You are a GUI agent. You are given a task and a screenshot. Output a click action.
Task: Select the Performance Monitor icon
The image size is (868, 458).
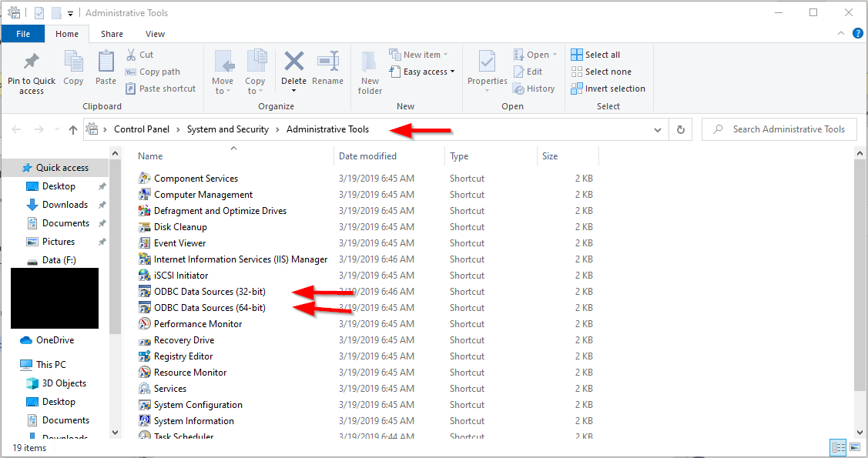pyautogui.click(x=145, y=323)
